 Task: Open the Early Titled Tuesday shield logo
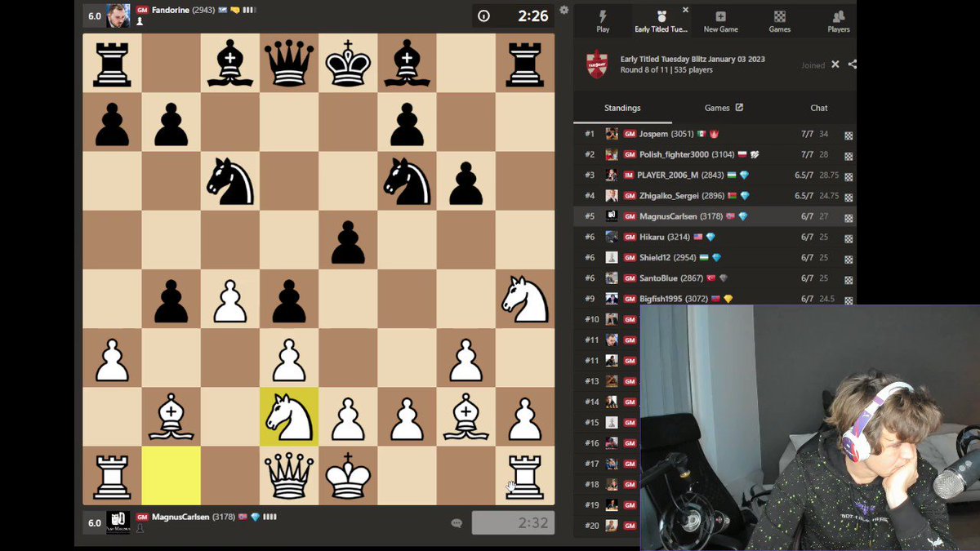pos(597,64)
